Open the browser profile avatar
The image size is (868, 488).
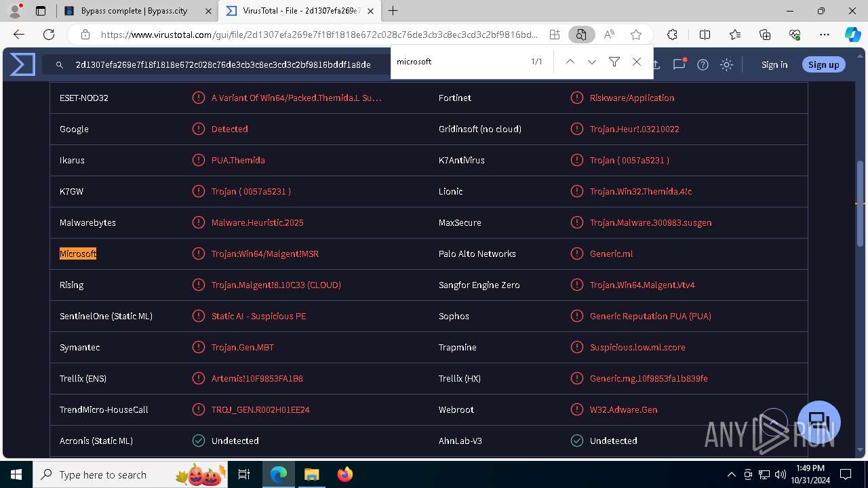[x=15, y=11]
